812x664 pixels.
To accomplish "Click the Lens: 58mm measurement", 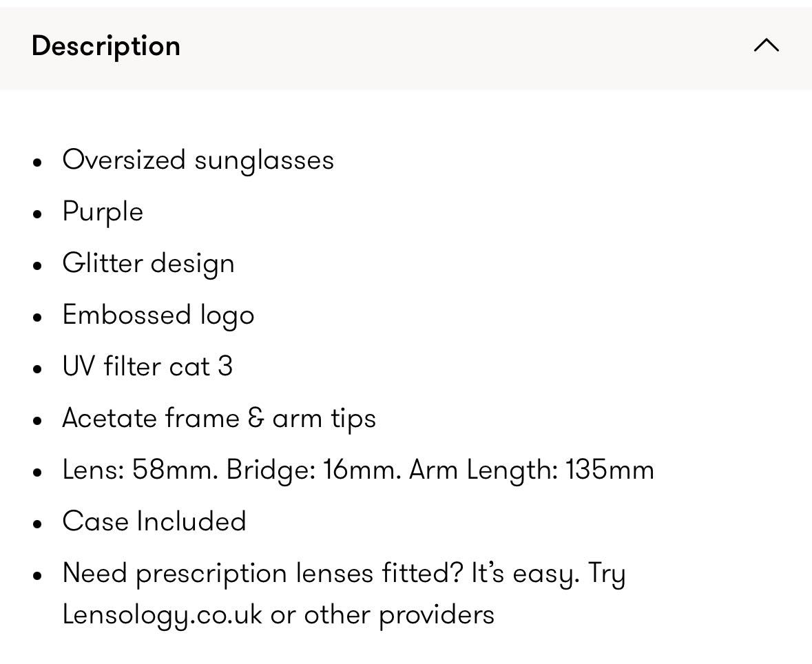I will click(x=140, y=470).
